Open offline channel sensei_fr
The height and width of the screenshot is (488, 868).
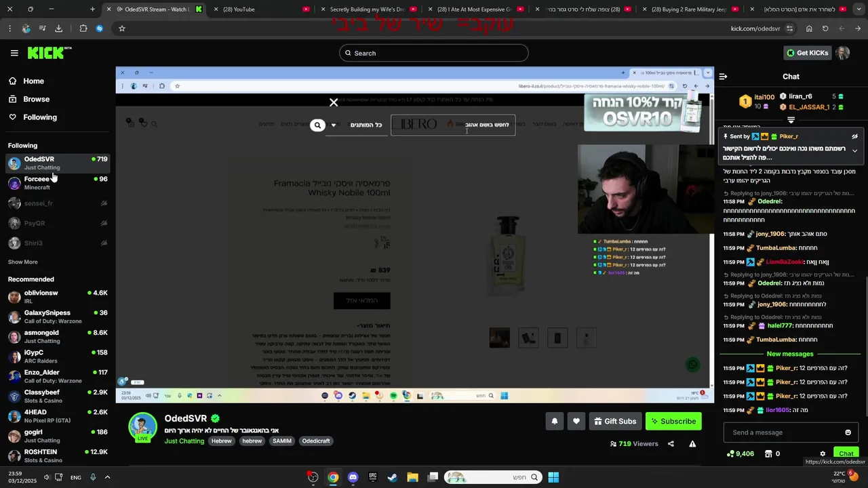58,203
